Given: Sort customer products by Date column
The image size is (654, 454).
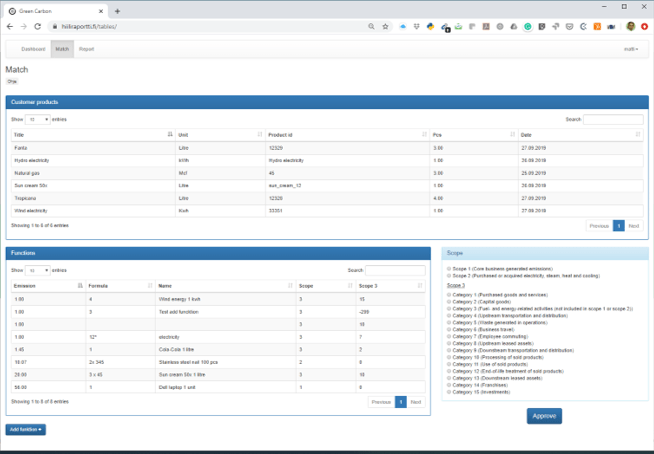Looking at the screenshot, I should click(x=581, y=135).
